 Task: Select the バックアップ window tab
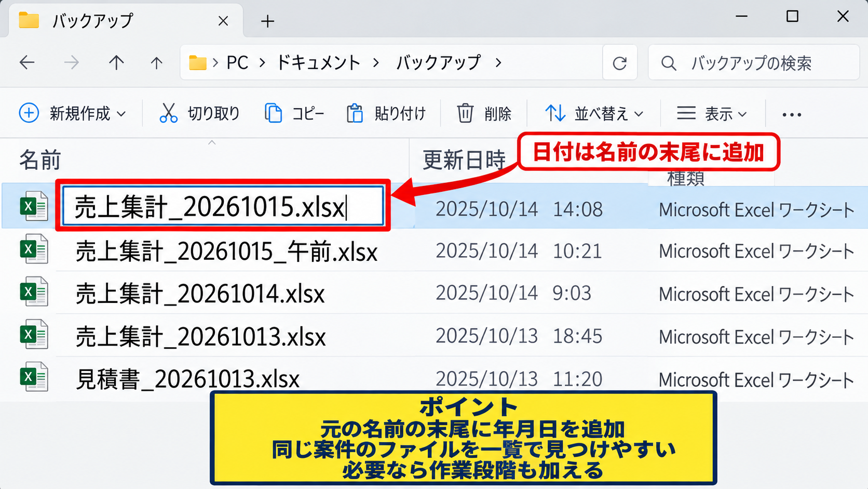pyautogui.click(x=125, y=21)
